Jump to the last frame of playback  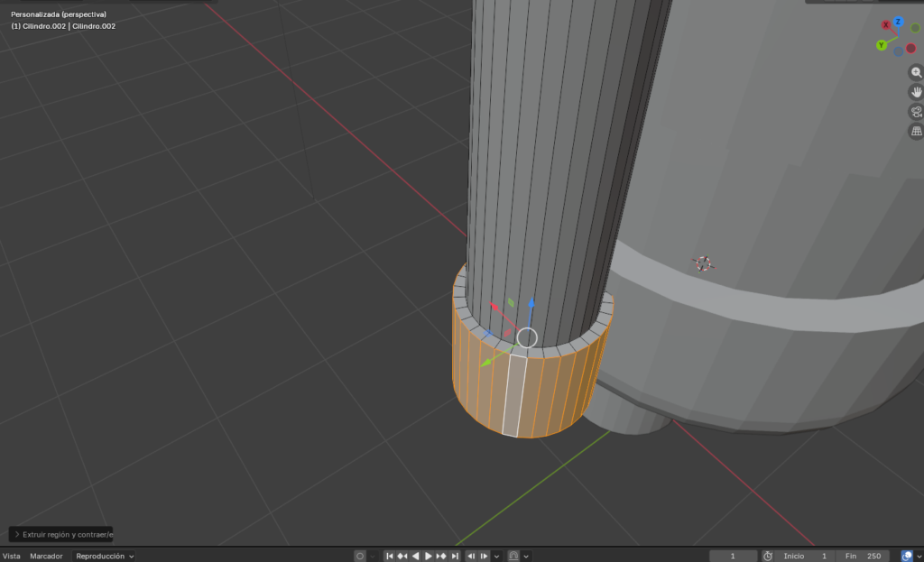455,556
